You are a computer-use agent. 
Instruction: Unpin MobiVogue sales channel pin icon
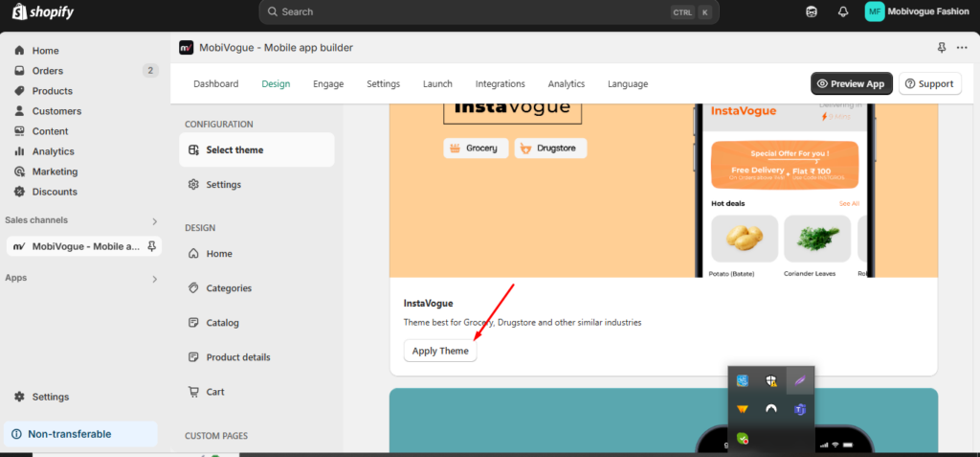(x=151, y=246)
